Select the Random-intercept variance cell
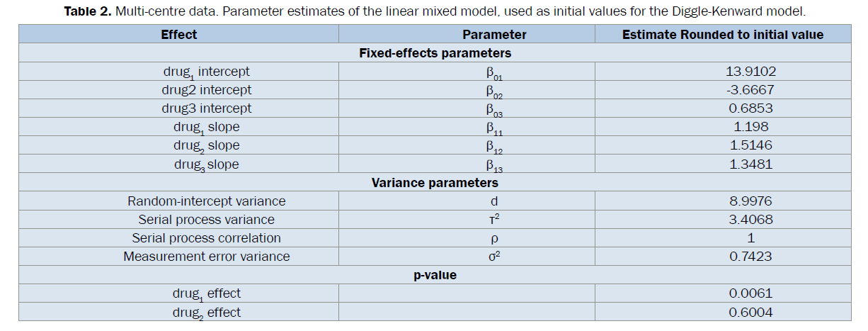The width and height of the screenshot is (868, 331). pos(206,201)
